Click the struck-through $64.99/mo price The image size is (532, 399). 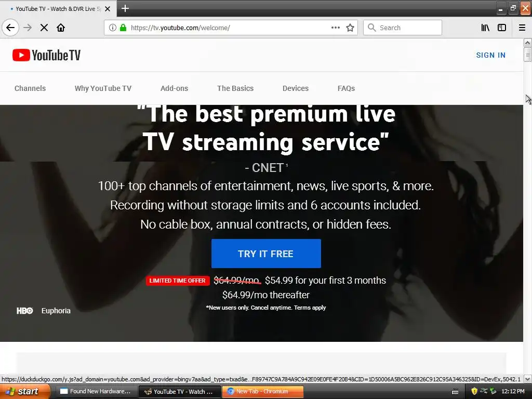tap(237, 280)
